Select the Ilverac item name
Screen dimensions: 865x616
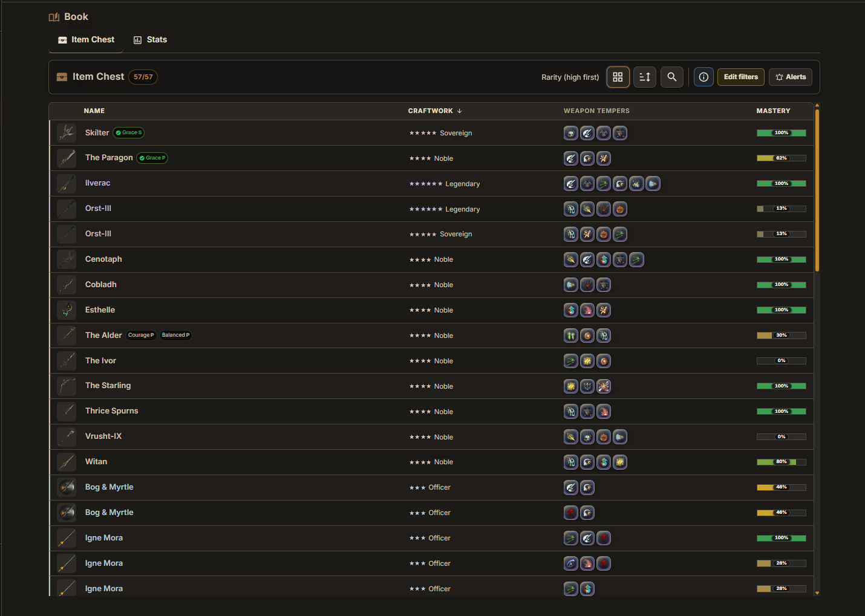pyautogui.click(x=97, y=183)
